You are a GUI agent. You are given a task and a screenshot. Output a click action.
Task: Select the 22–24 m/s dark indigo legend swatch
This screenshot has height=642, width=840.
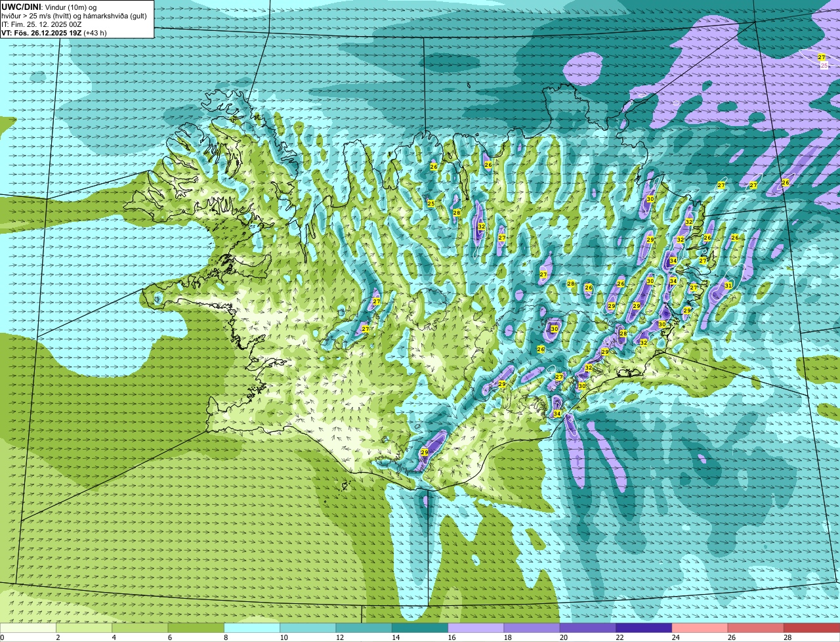coord(644,628)
